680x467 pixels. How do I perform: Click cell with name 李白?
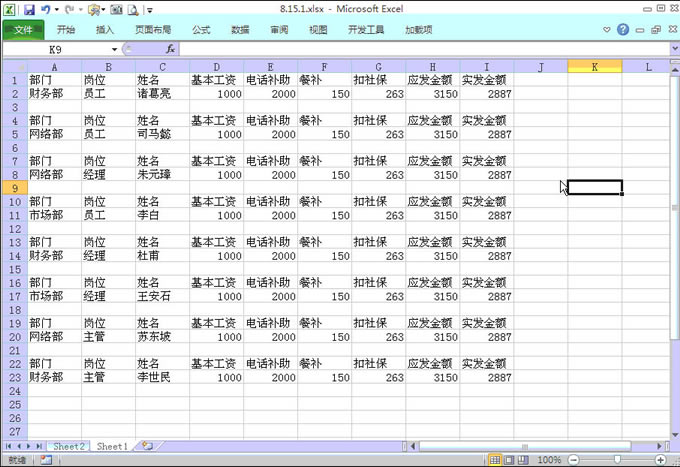click(162, 215)
